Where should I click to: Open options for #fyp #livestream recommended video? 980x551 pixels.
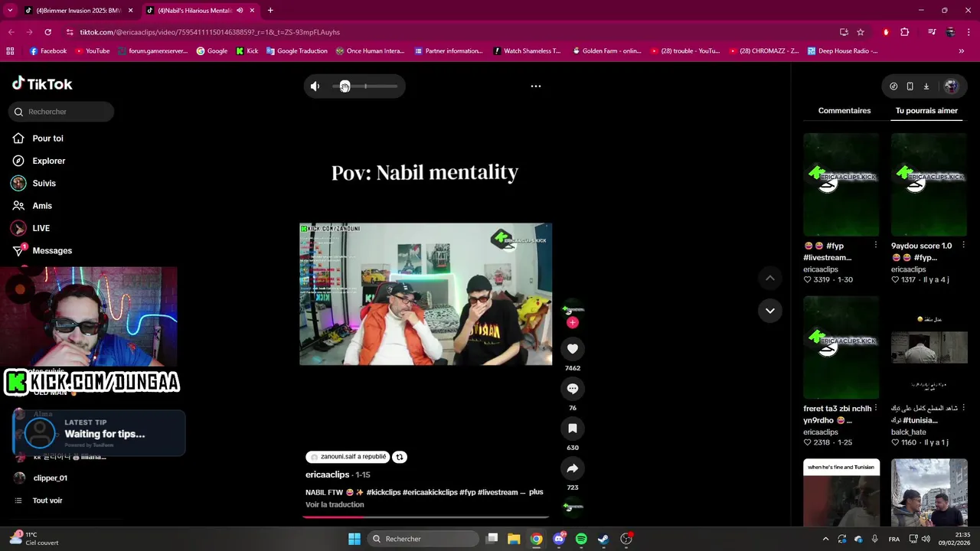[x=875, y=246]
